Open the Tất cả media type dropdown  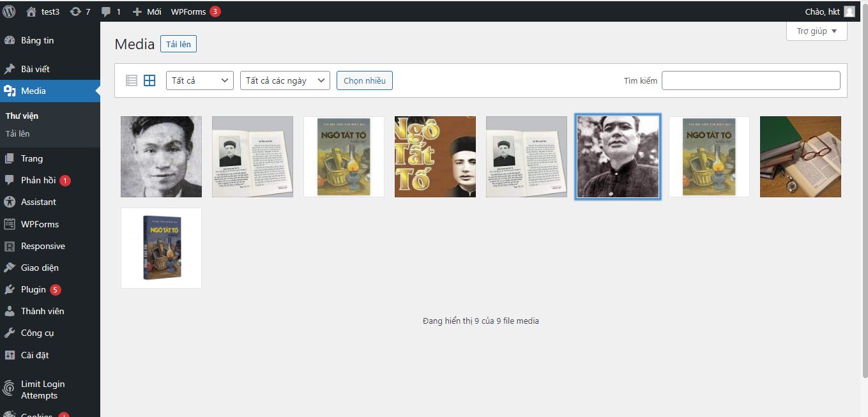(x=199, y=80)
